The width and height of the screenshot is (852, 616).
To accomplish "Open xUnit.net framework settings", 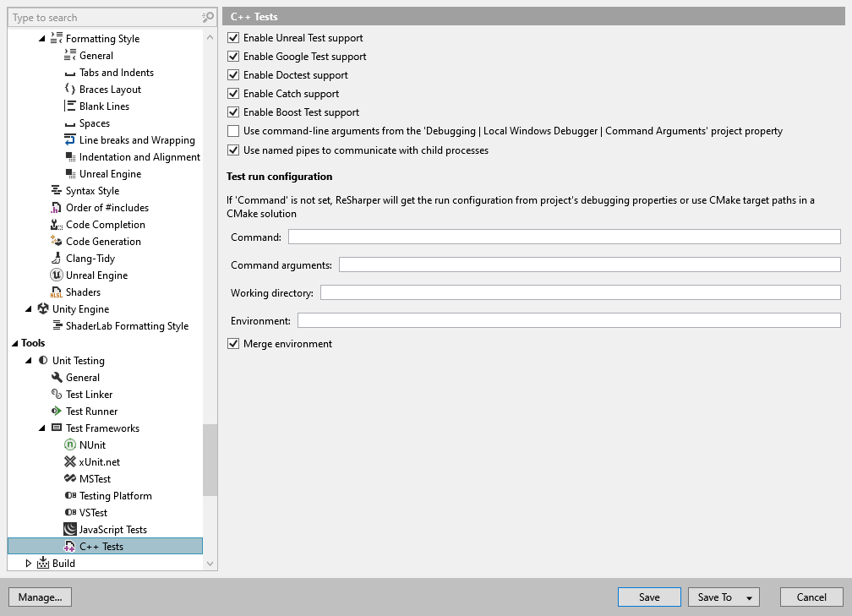I will tap(96, 461).
